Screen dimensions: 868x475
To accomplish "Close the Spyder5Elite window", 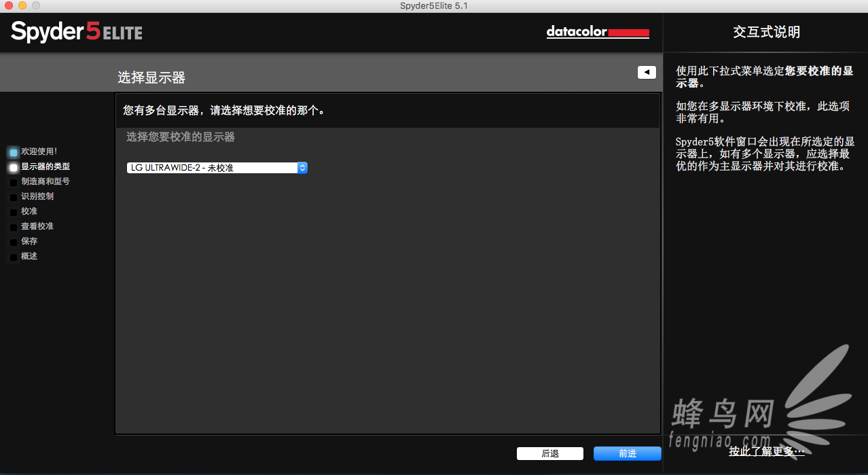I will (x=9, y=5).
